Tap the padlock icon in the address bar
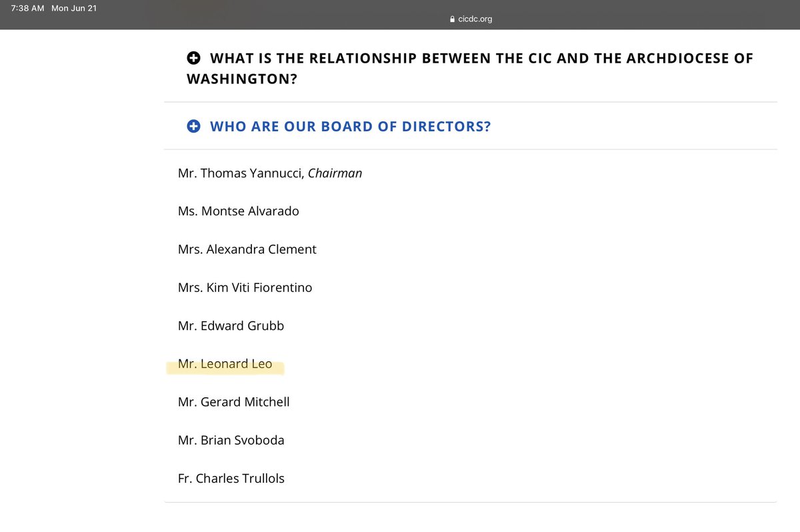 (453, 19)
